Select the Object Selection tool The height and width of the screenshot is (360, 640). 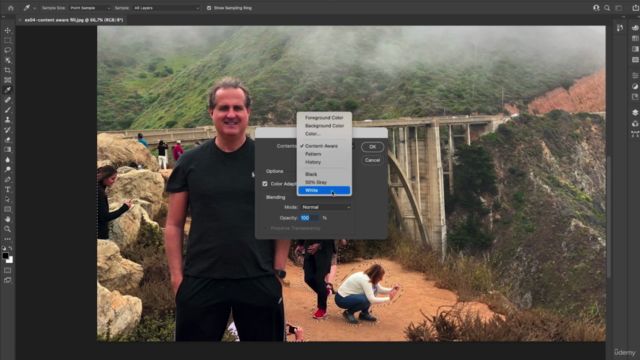7,60
